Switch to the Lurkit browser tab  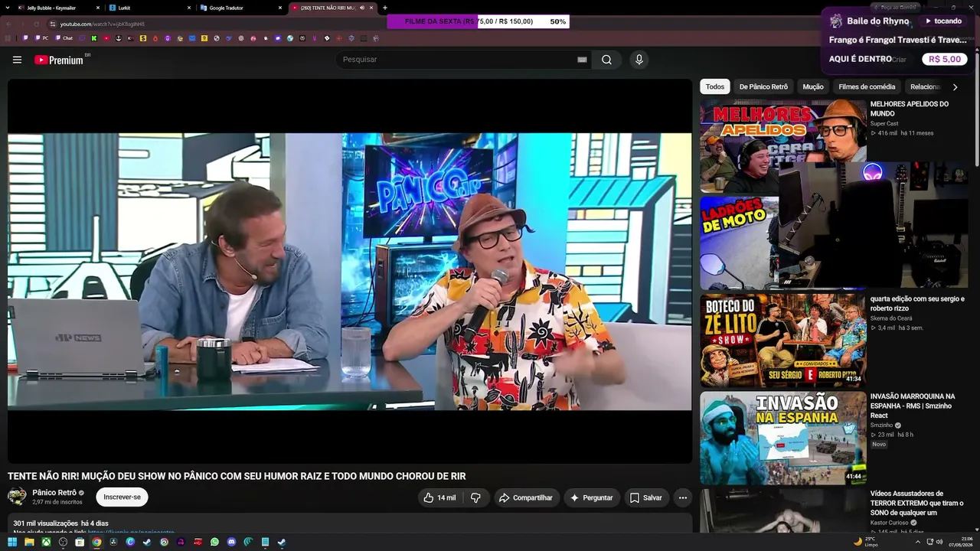[x=149, y=8]
